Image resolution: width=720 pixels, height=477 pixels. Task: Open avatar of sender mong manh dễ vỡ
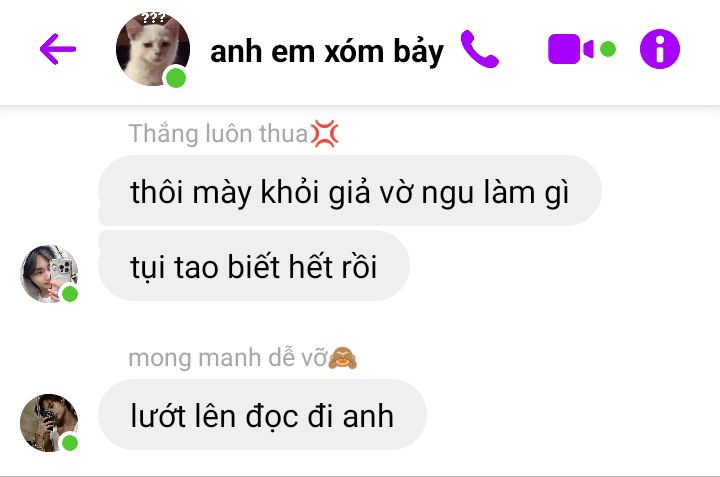[x=49, y=423]
